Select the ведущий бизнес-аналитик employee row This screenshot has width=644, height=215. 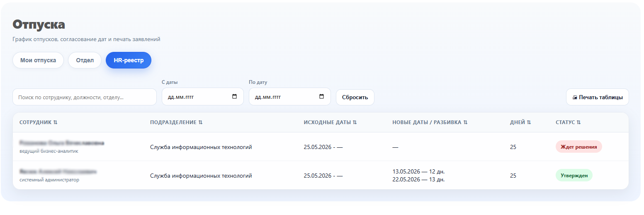(321, 147)
